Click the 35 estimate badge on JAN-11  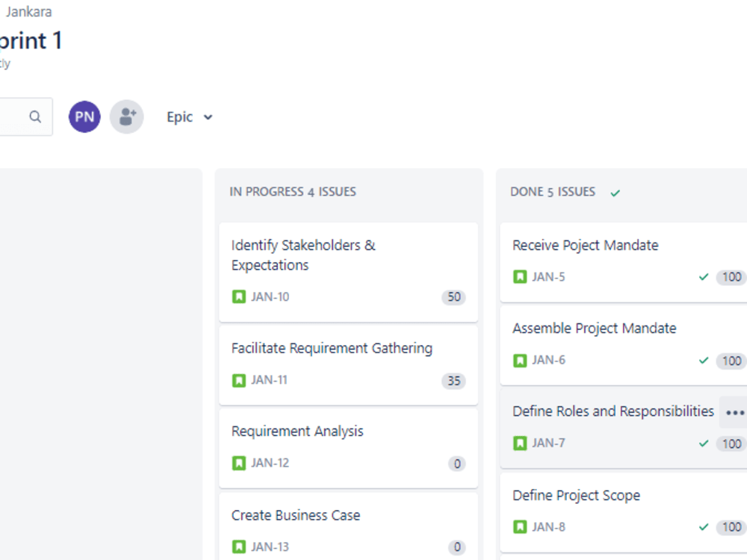pyautogui.click(x=453, y=381)
